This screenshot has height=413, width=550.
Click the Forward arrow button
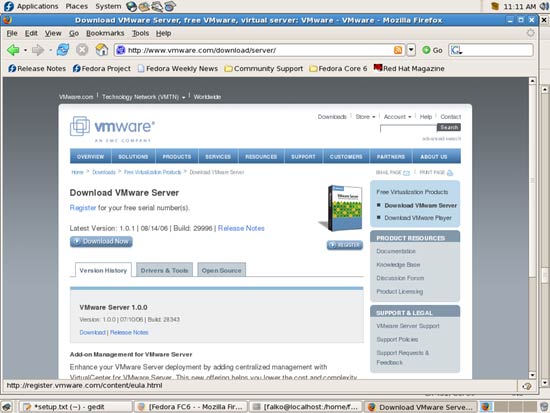[38, 50]
